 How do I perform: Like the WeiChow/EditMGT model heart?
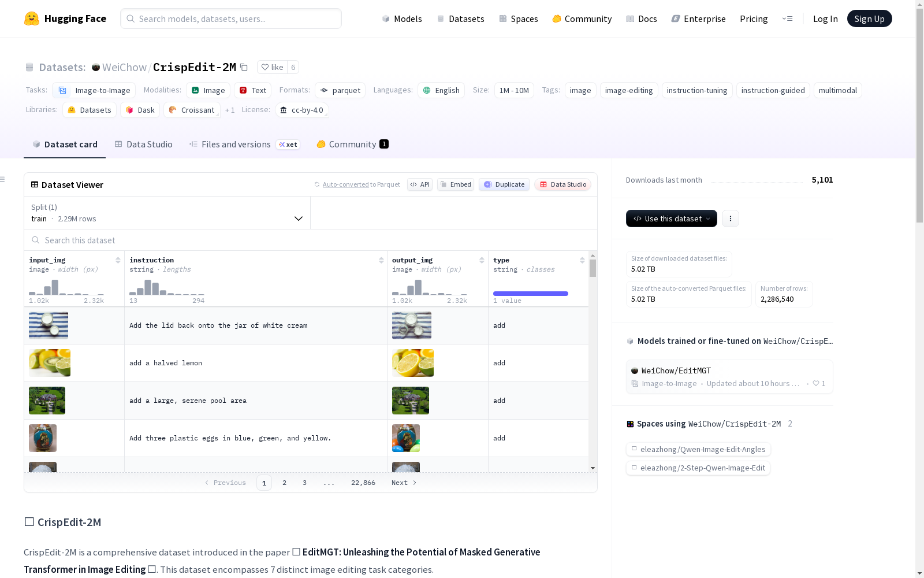[x=815, y=383]
